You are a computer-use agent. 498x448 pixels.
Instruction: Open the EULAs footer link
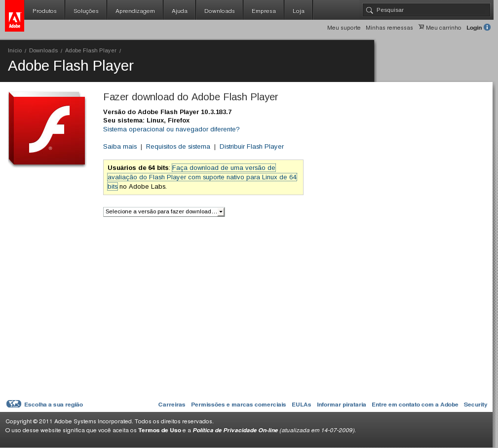click(301, 405)
